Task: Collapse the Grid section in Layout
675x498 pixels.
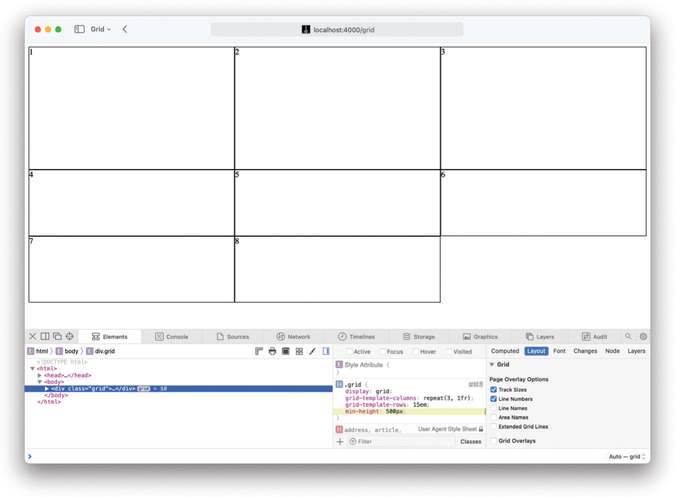Action: pos(492,365)
